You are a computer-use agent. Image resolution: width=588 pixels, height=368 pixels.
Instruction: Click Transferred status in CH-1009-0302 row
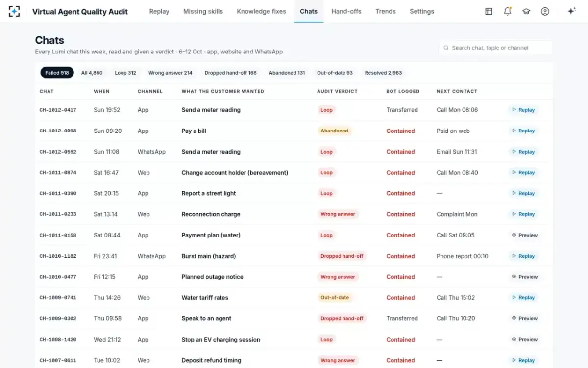(402, 318)
